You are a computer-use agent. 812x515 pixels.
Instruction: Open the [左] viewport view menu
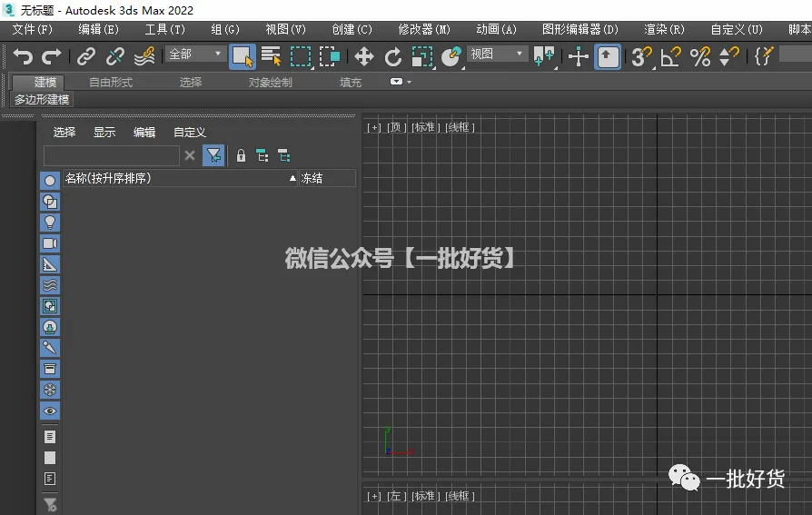click(x=396, y=496)
